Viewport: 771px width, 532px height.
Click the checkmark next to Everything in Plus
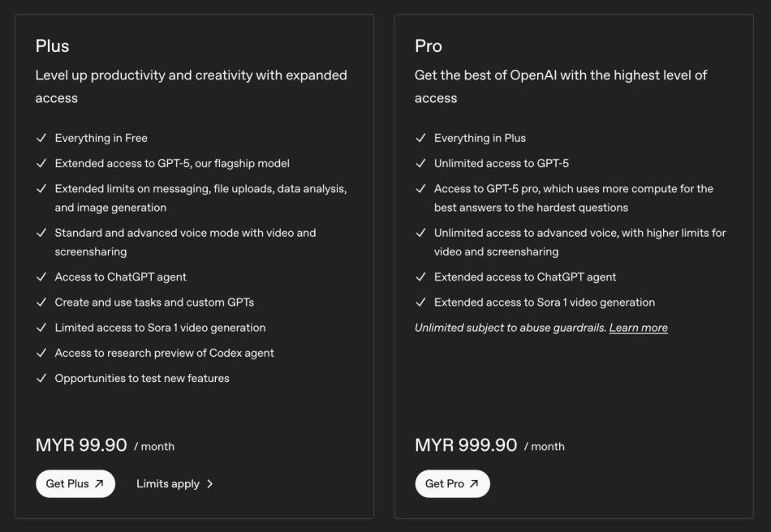point(420,138)
